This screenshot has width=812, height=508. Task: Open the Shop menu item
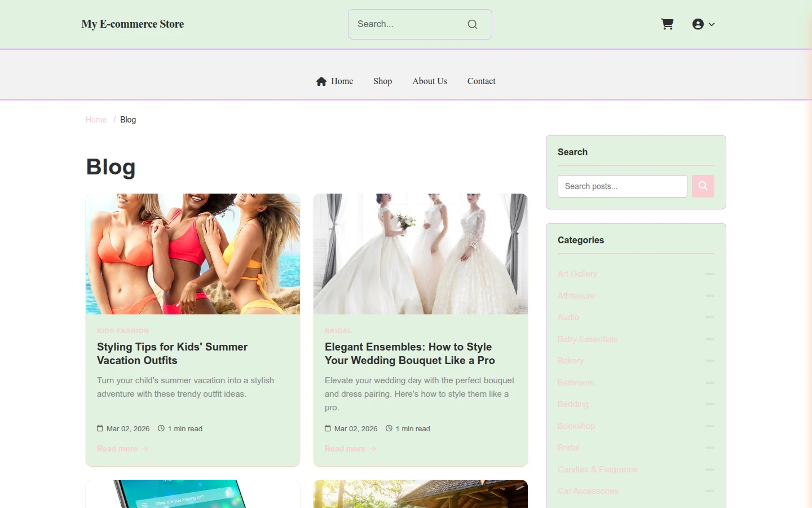coord(383,81)
